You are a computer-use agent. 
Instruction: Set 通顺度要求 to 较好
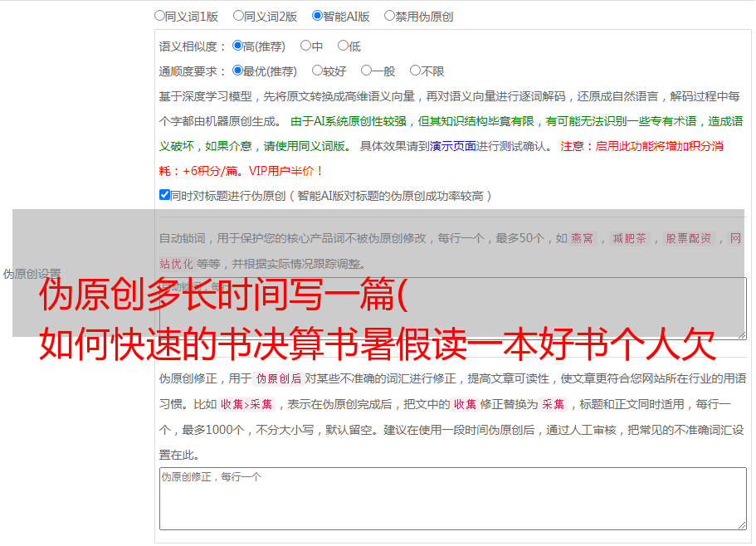tap(317, 71)
